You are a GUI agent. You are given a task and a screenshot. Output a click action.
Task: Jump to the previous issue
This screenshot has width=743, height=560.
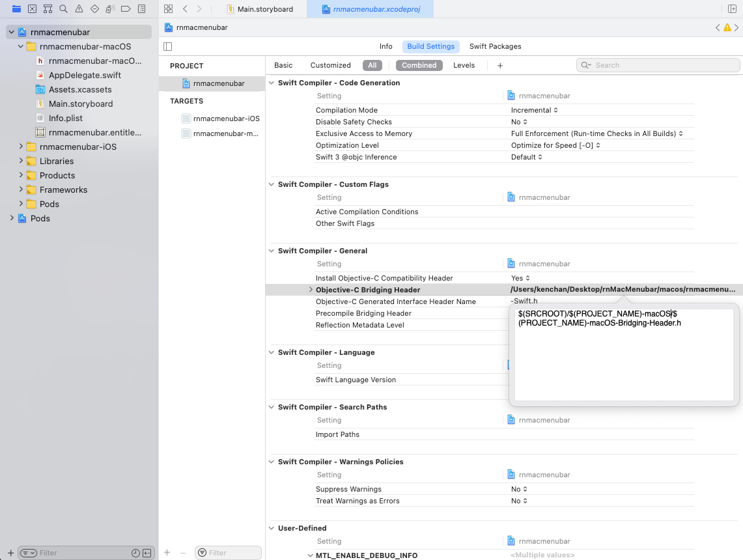[x=718, y=27]
